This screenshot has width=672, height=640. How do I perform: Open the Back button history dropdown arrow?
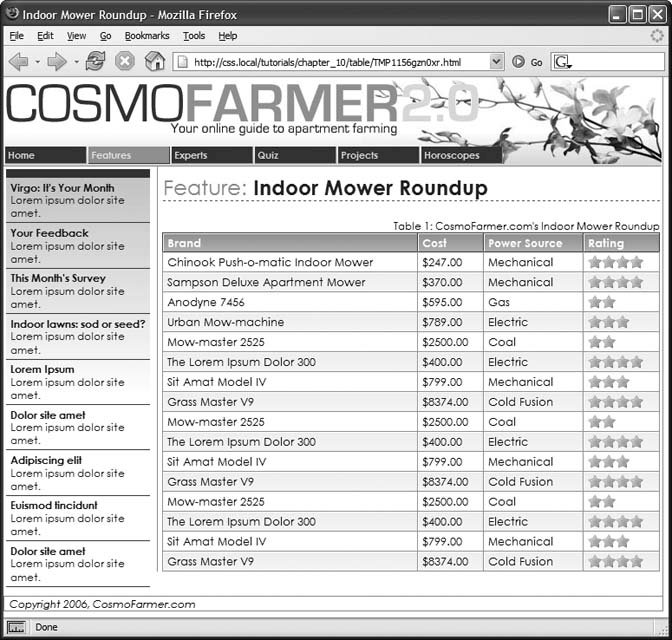pos(38,62)
